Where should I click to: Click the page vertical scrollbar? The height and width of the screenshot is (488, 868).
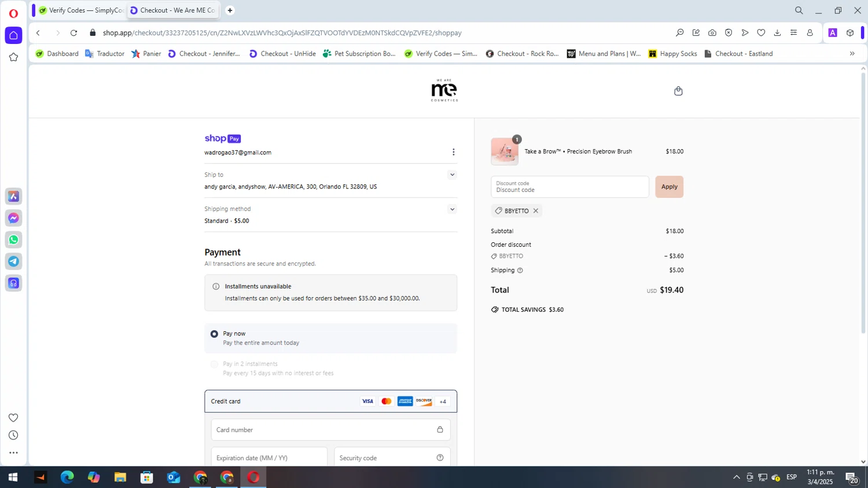point(863,202)
